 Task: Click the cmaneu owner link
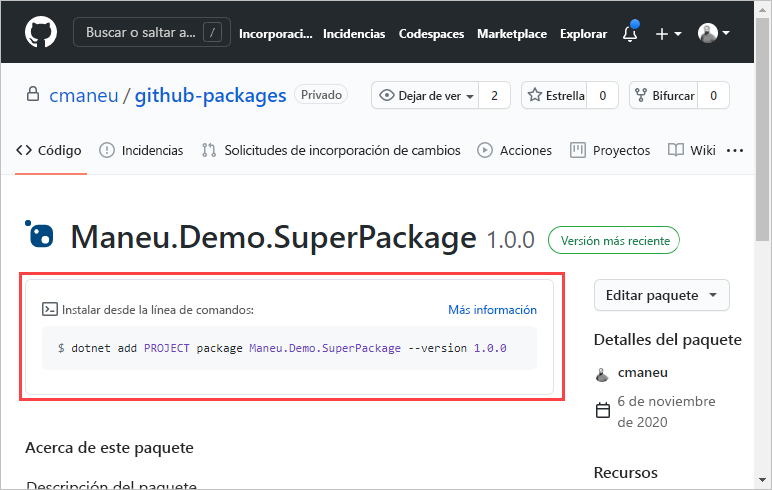click(x=84, y=95)
